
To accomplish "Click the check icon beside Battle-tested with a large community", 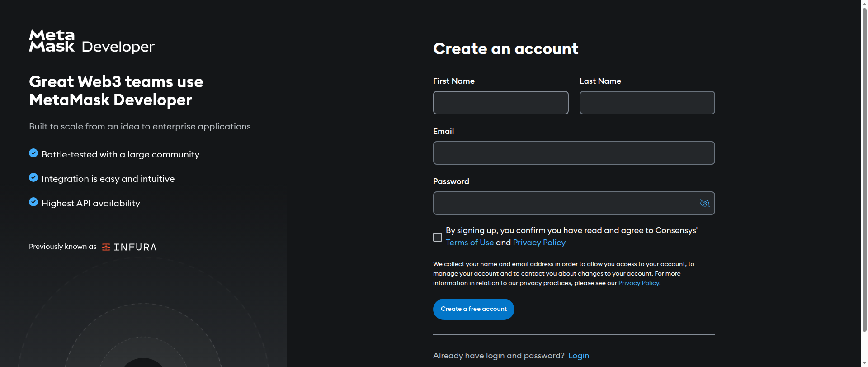I will tap(33, 153).
